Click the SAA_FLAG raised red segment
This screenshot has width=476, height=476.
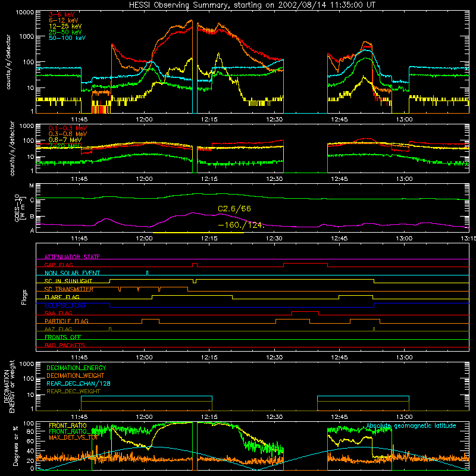[x=305, y=312]
